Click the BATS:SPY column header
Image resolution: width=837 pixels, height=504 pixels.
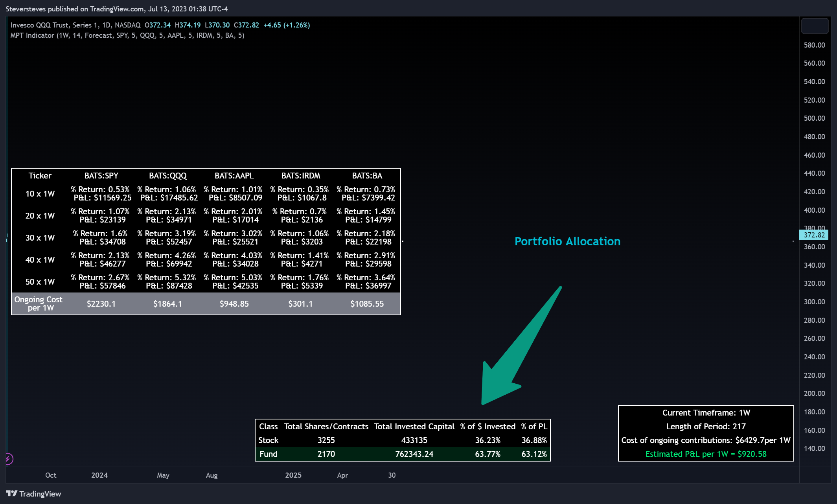pos(101,176)
